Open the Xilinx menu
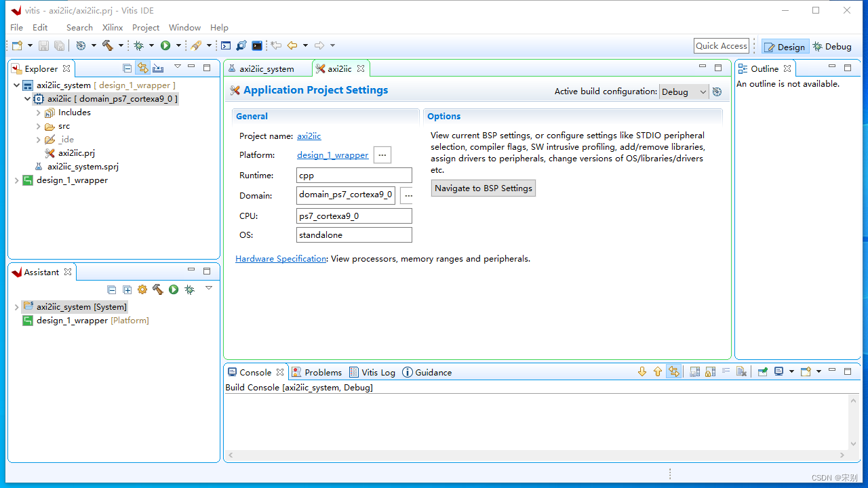The image size is (868, 488). (113, 27)
